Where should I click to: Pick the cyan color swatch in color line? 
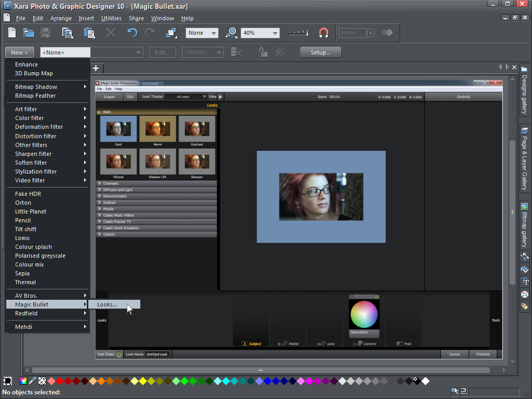(226, 381)
